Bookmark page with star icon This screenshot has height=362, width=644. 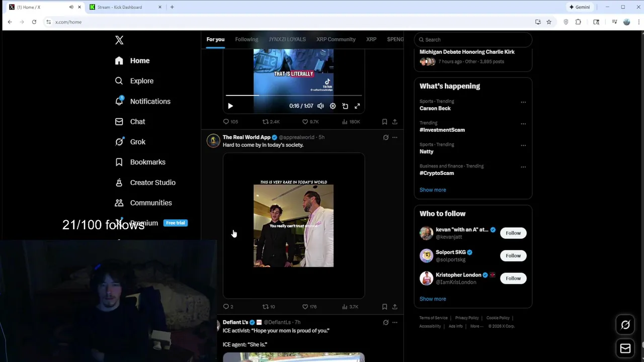click(549, 22)
